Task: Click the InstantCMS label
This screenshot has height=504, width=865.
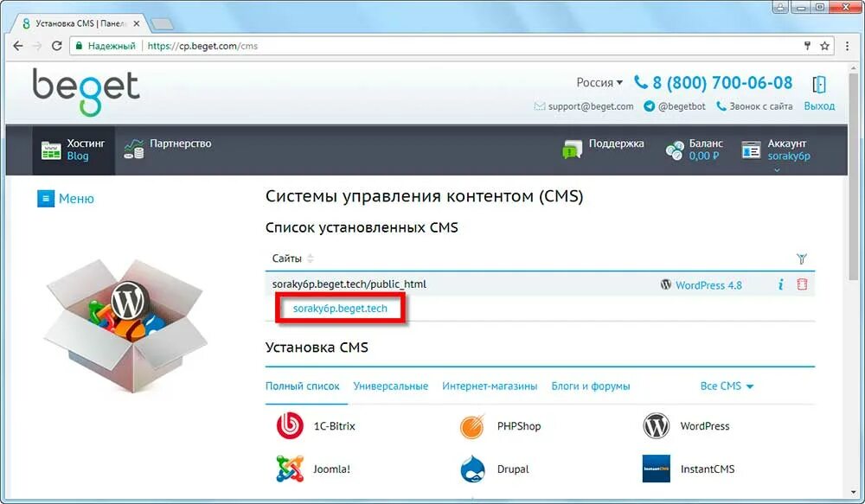Action: (708, 469)
